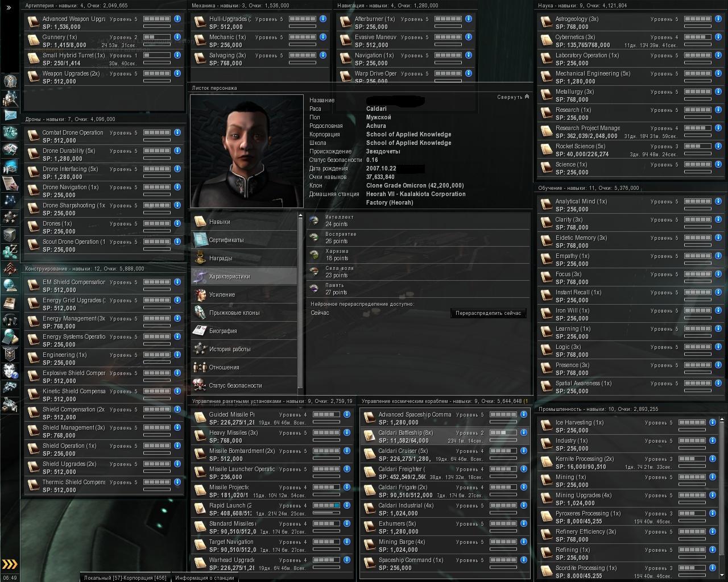Screen dimensions: 728x582
Task: Click the info icon for Cybernetics
Action: click(718, 37)
